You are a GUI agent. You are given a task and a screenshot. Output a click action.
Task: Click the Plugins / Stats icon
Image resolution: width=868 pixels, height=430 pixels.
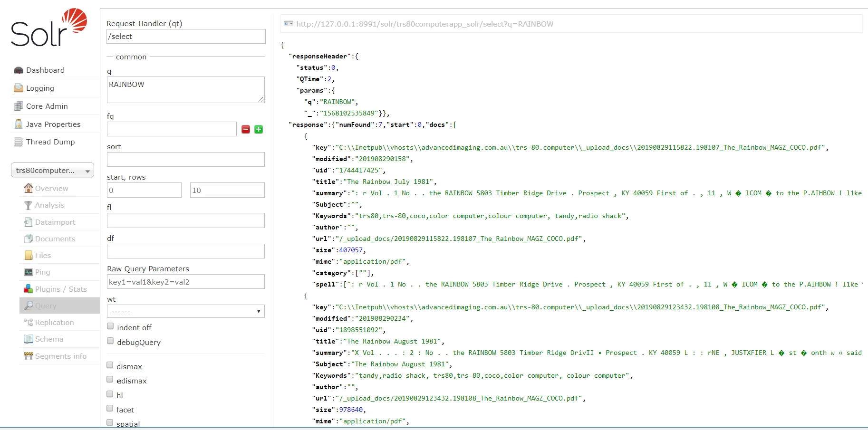(x=29, y=289)
